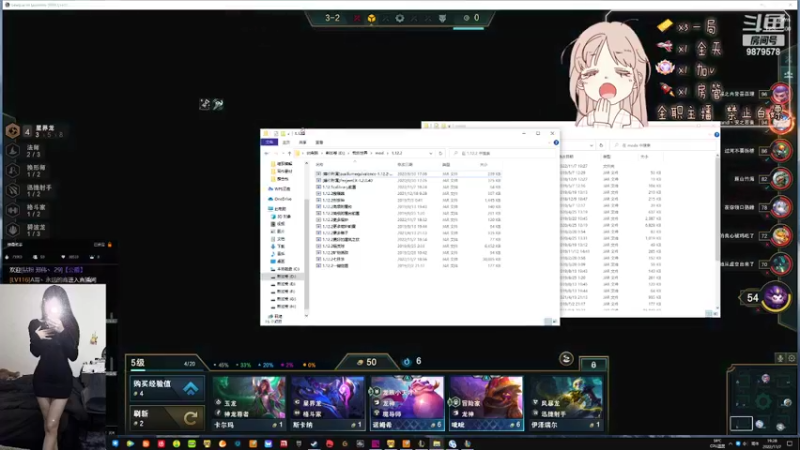Buy experience with the 购买经验值 button
800x450 pixels.
tap(167, 388)
